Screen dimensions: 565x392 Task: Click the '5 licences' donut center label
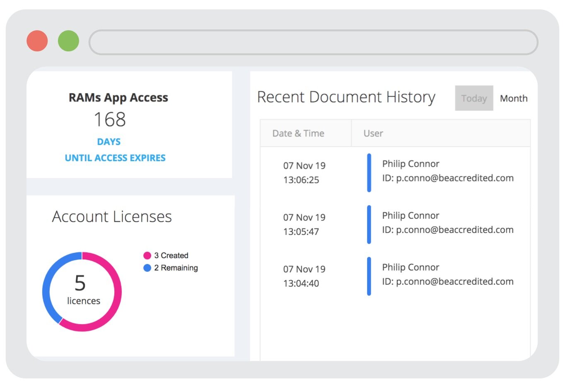(x=83, y=290)
